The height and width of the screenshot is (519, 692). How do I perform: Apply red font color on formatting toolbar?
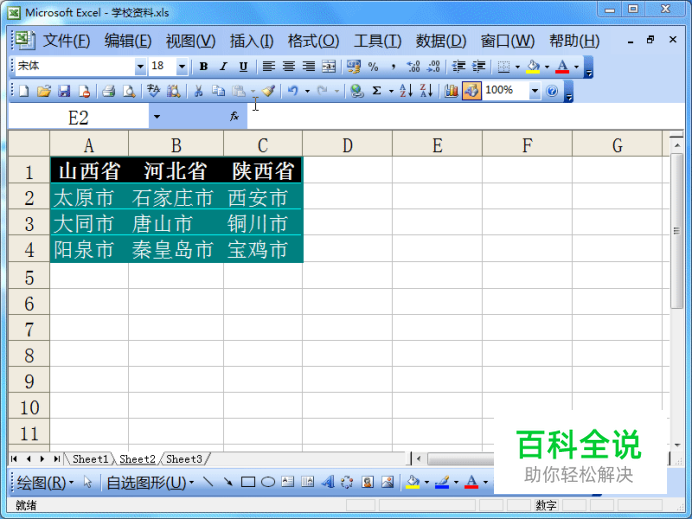(x=562, y=67)
